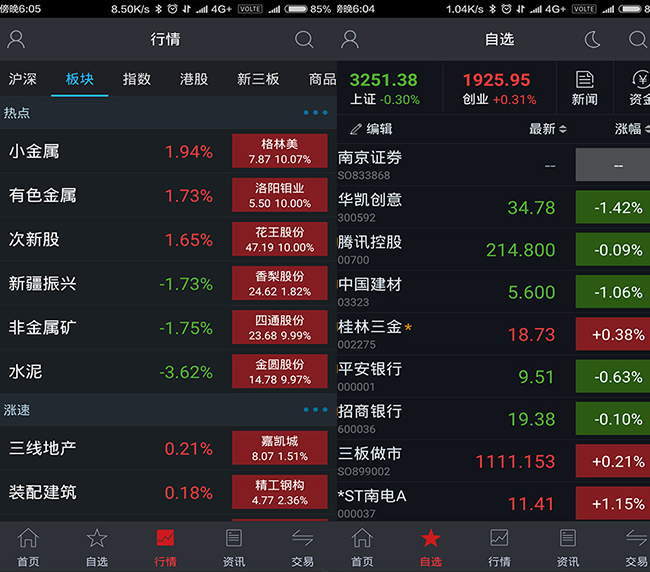The width and height of the screenshot is (650, 572).
Task: Tap 自选 star icon in left bottom bar
Action: 97,538
